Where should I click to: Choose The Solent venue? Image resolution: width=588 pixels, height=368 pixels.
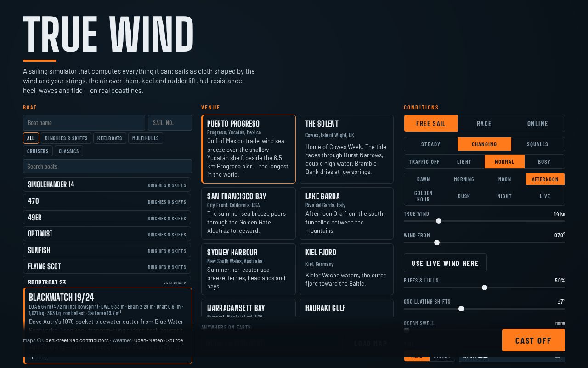click(347, 149)
